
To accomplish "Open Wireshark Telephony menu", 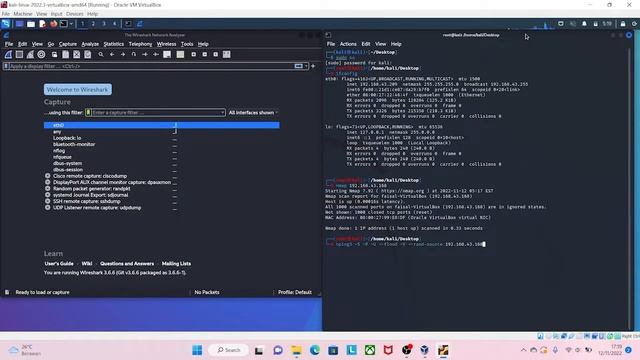I will click(x=140, y=44).
